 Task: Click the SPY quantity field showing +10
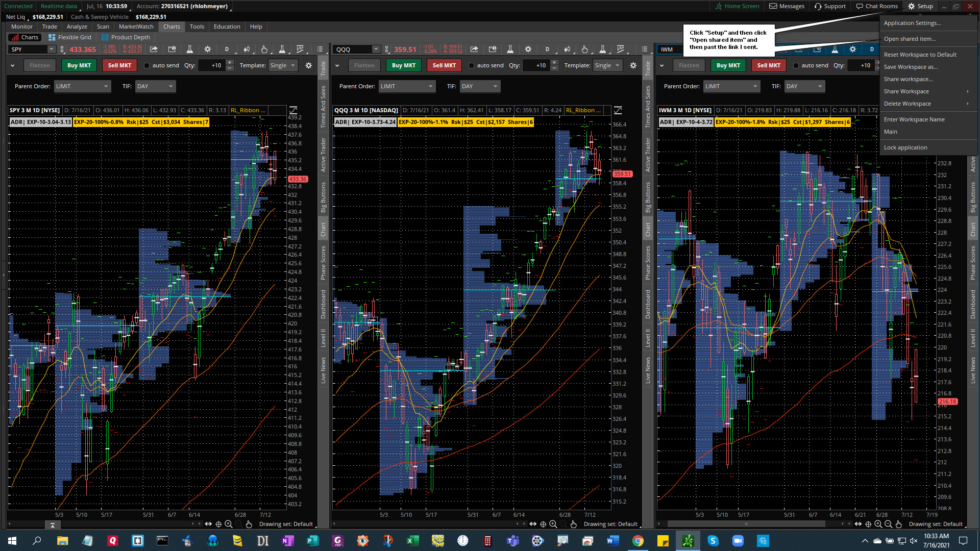tap(211, 65)
